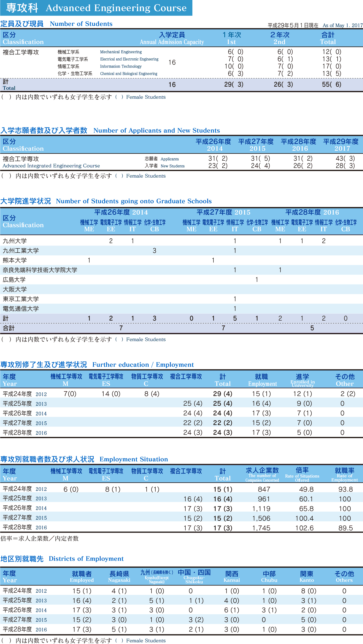Click the "93.8" employment rate value

(346, 489)
